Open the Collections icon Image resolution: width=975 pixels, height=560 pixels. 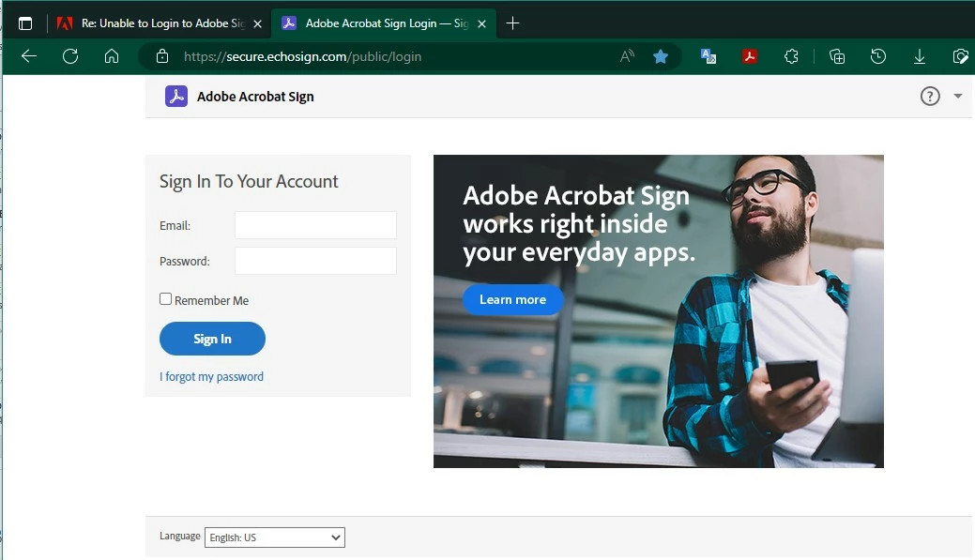[837, 56]
